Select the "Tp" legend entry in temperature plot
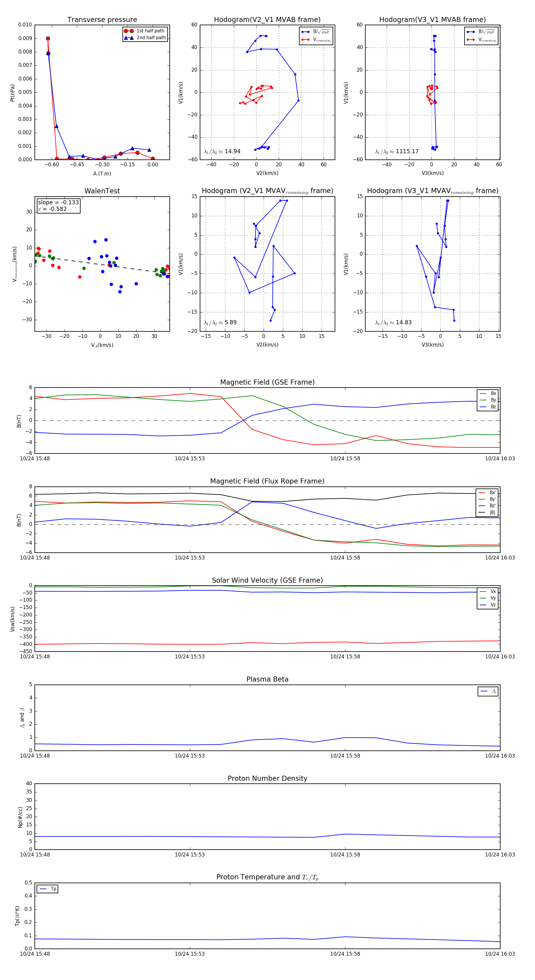This screenshot has width=535, height=980. tap(48, 889)
